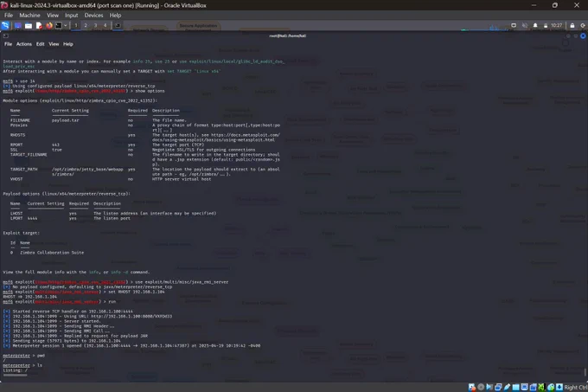Open VirtualBox View menu

pyautogui.click(x=53, y=16)
